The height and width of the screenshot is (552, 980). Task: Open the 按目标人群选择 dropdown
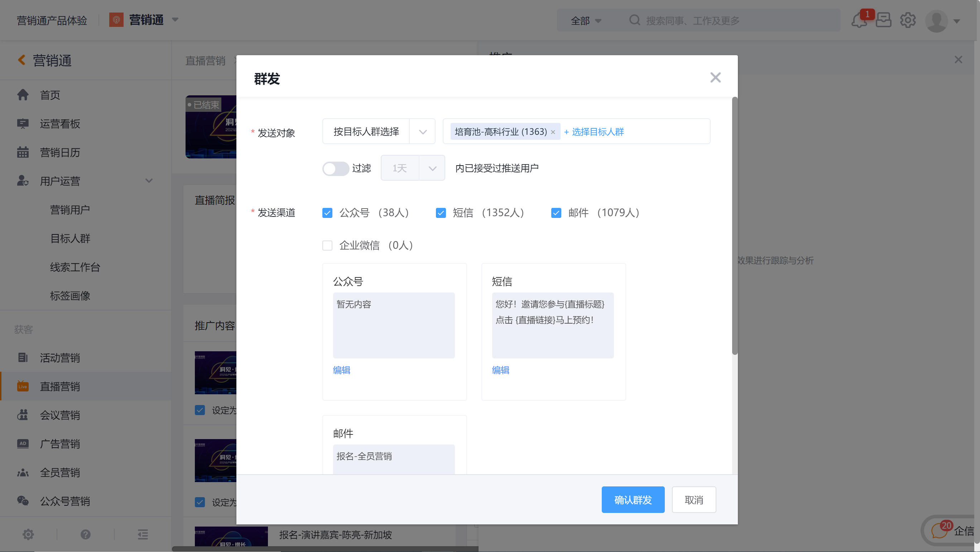tap(379, 131)
